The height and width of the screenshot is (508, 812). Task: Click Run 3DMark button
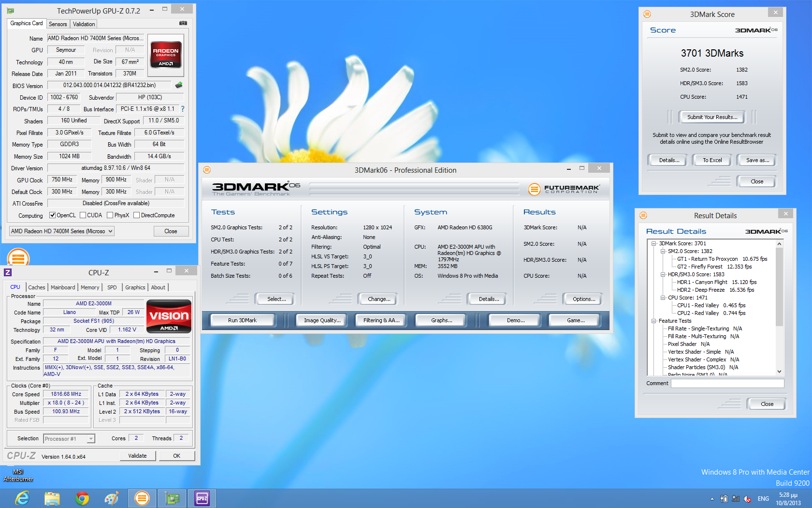242,320
